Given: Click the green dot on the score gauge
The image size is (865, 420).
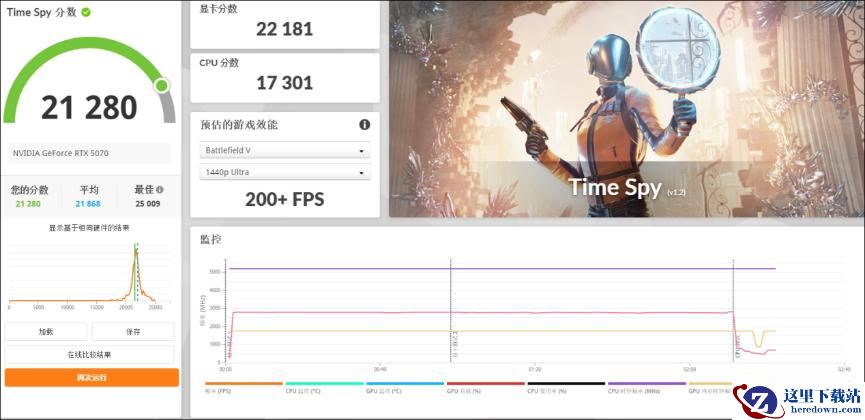Looking at the screenshot, I should 161,86.
